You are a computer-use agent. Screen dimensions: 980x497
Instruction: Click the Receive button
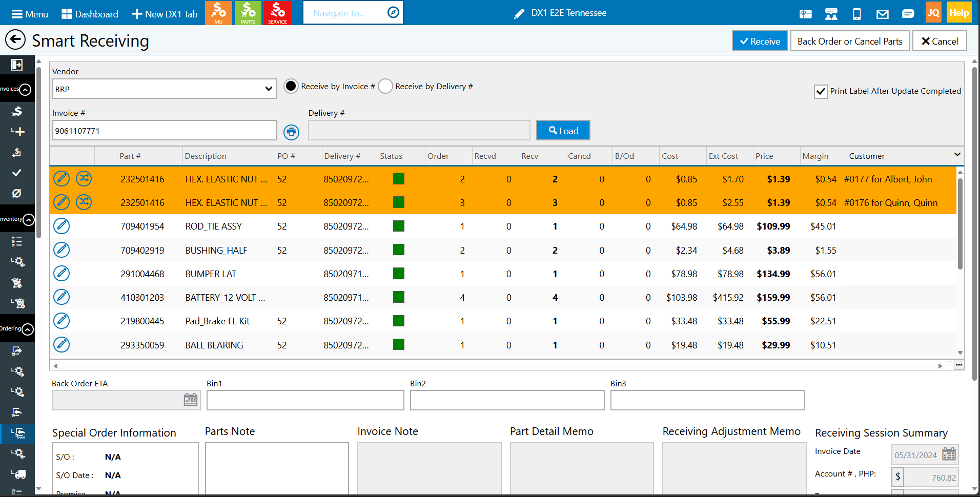point(760,41)
